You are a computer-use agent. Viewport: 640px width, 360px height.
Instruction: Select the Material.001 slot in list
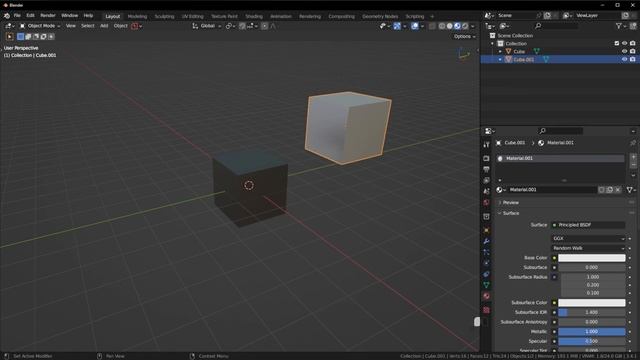tap(561, 158)
